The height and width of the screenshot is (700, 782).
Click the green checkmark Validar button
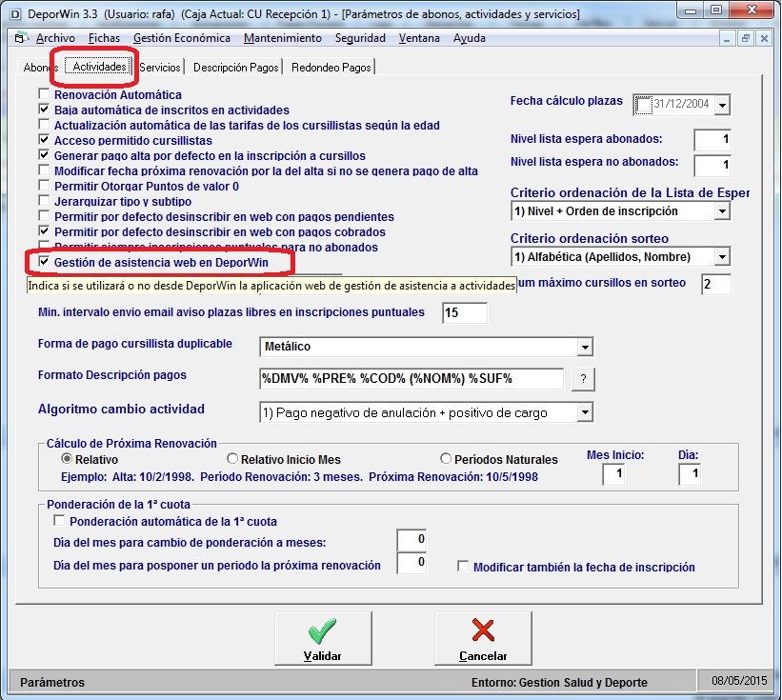click(323, 638)
